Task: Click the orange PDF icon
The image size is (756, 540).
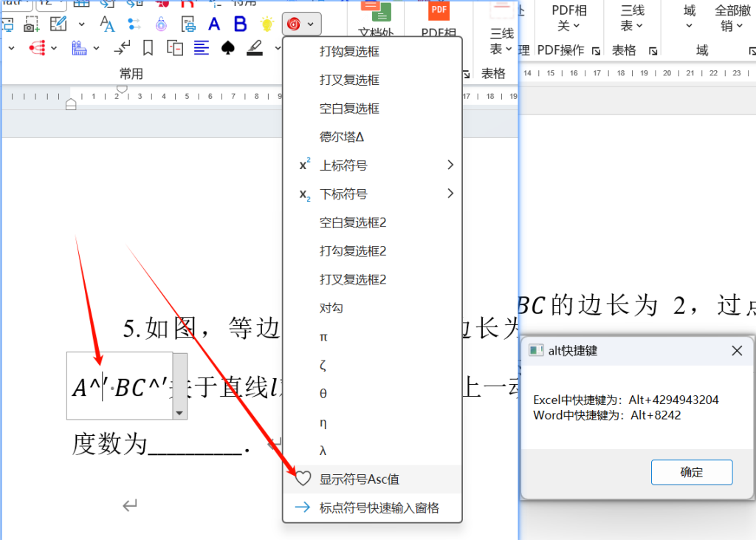Action: [x=439, y=10]
